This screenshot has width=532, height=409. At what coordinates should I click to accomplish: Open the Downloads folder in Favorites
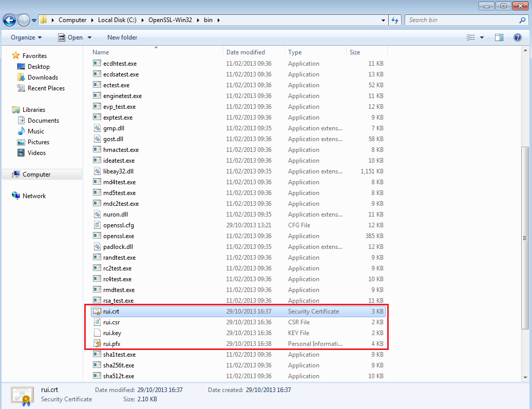[x=43, y=77]
